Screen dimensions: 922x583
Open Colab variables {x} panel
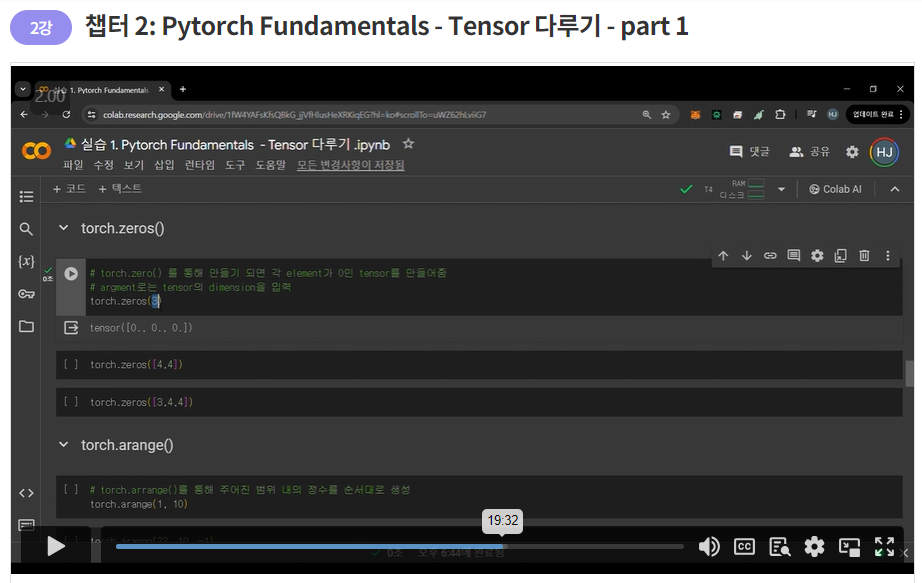point(26,261)
